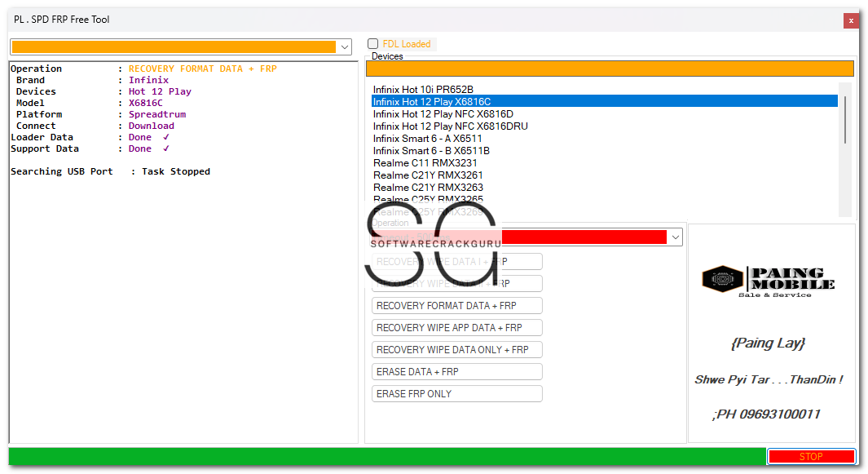
Task: Click the orange Devices search field
Action: click(x=610, y=69)
